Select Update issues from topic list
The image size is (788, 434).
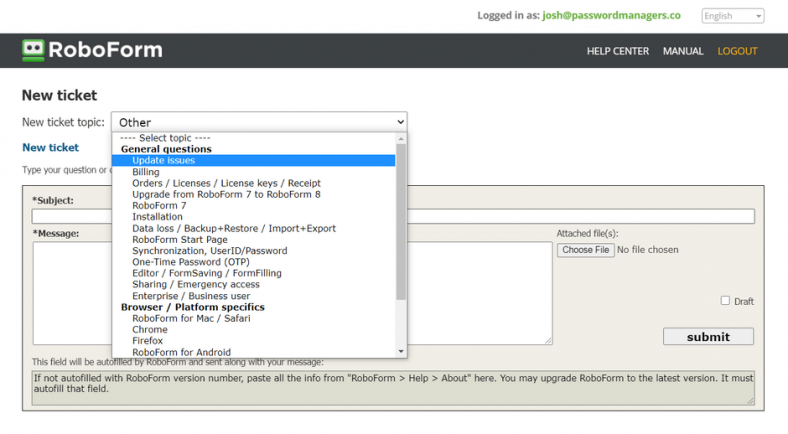tap(163, 160)
